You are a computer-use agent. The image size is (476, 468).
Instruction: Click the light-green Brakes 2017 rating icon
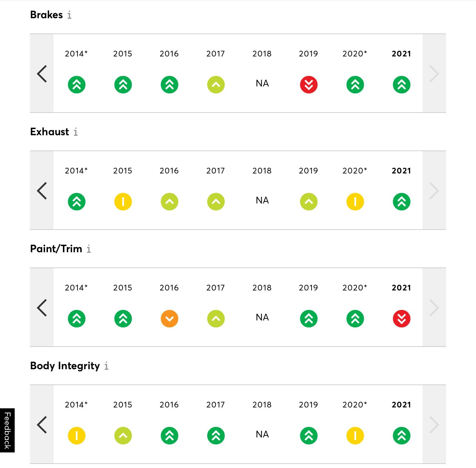[x=216, y=85]
